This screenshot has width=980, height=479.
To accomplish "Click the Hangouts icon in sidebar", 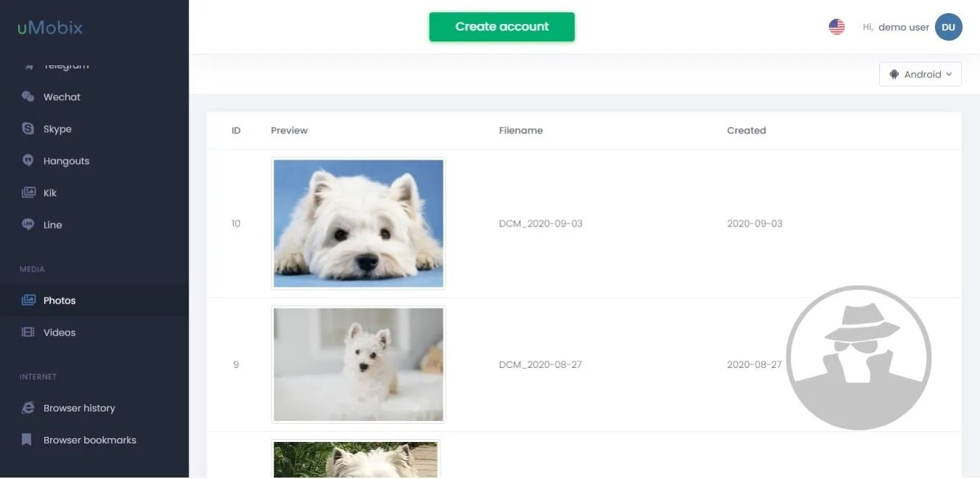I will (28, 160).
